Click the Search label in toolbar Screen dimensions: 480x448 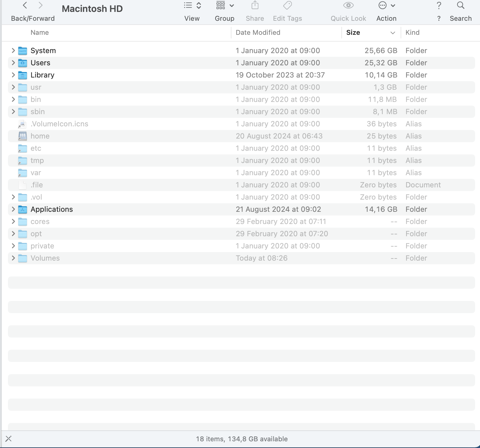(x=461, y=19)
